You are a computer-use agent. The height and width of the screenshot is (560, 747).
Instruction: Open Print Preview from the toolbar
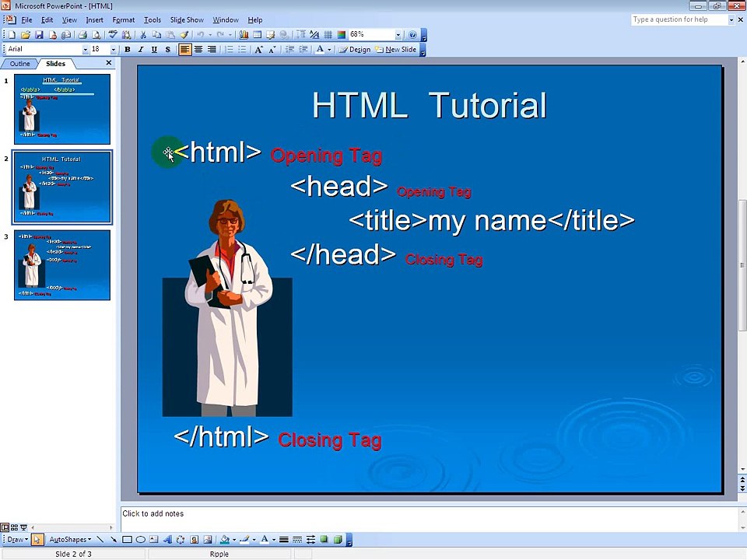point(96,35)
